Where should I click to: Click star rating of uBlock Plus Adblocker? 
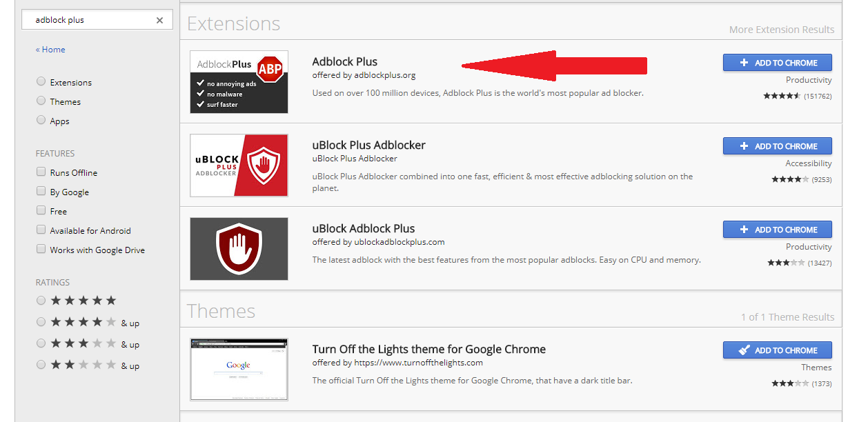pos(790,179)
